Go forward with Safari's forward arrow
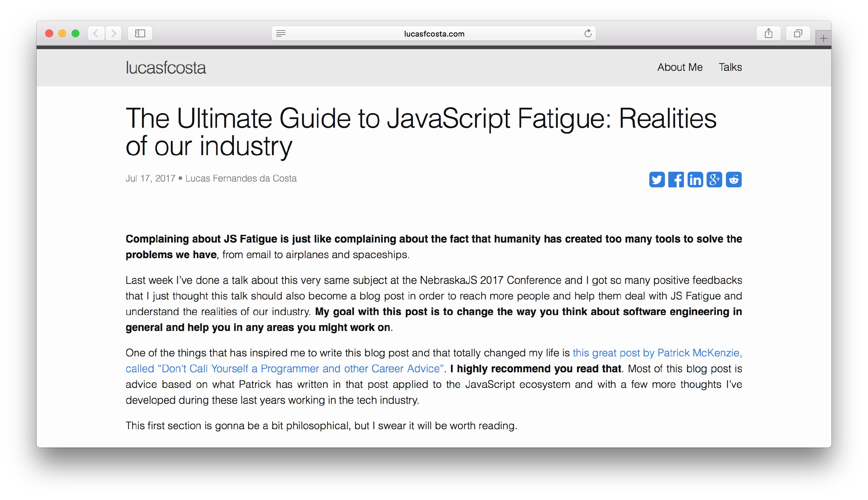Image resolution: width=868 pixels, height=500 pixels. [113, 33]
